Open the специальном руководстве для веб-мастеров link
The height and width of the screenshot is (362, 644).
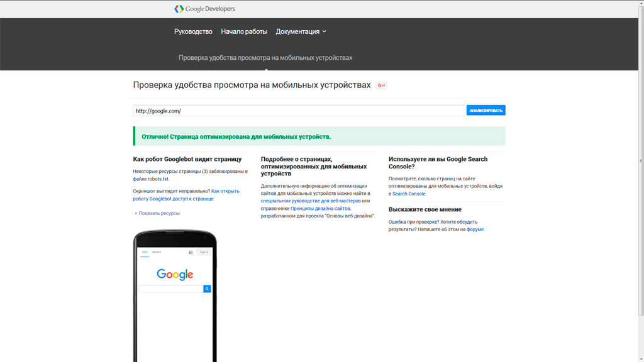coord(311,201)
